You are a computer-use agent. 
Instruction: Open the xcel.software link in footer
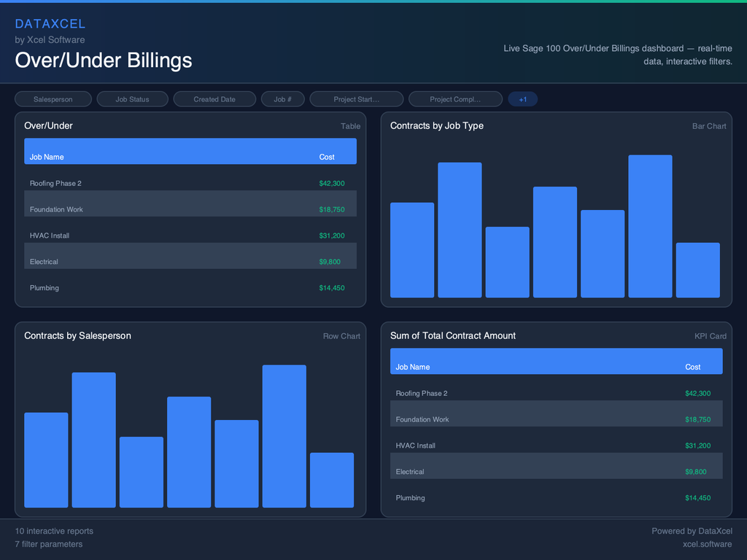click(x=707, y=544)
